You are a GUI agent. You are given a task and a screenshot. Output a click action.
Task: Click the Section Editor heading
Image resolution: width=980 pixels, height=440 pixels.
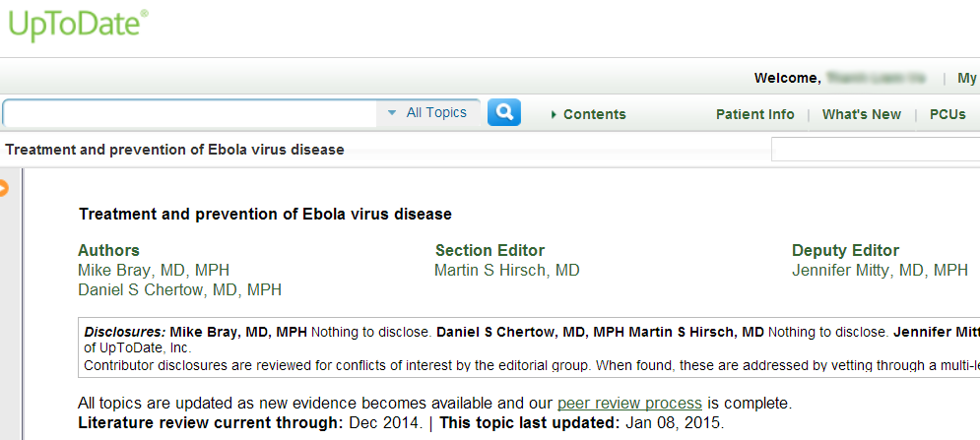pyautogui.click(x=490, y=251)
